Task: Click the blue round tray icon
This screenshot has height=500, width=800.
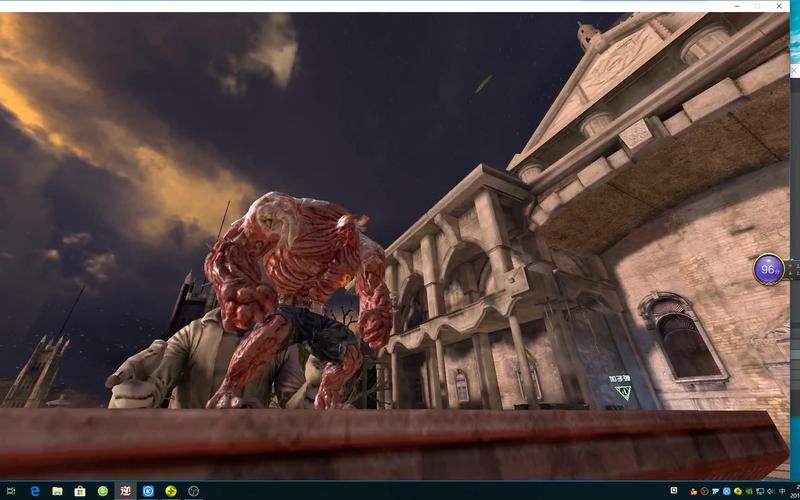Action: click(x=727, y=491)
